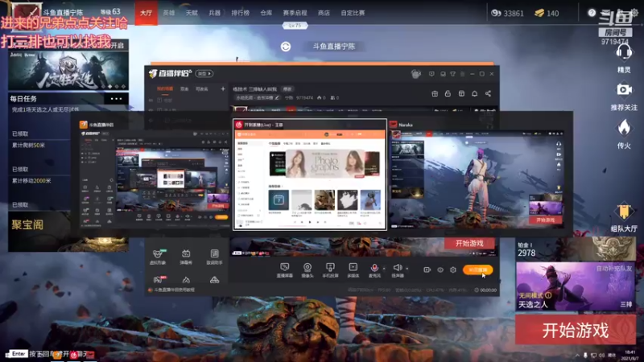This screenshot has height=362, width=644.
Task: Toggle the eye preview icon in companion toolbar
Action: tap(440, 269)
